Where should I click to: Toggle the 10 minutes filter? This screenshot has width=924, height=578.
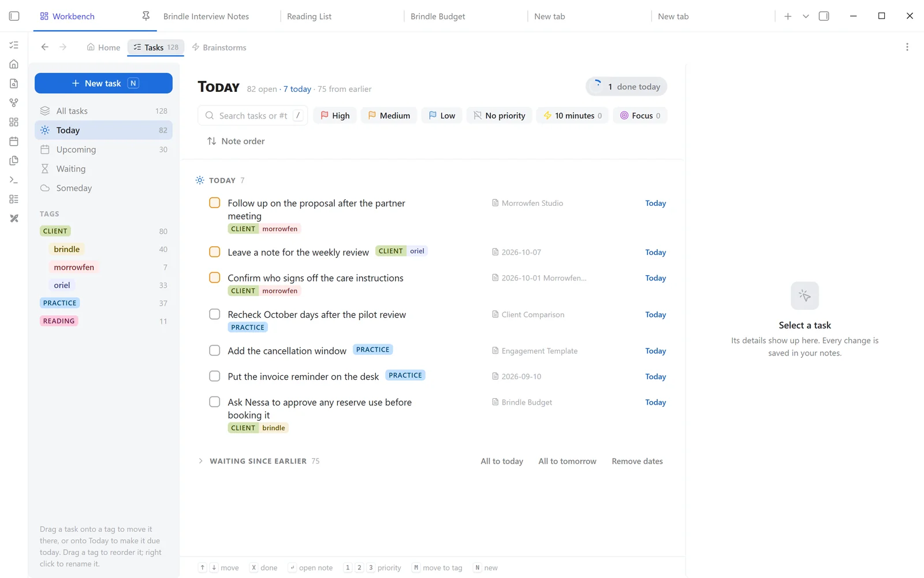click(572, 116)
